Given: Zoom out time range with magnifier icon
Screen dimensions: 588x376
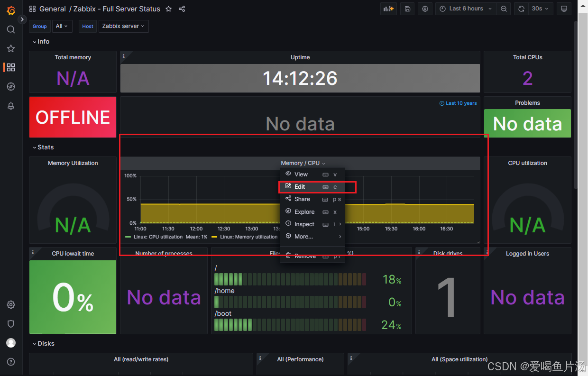Looking at the screenshot, I should 504,9.
